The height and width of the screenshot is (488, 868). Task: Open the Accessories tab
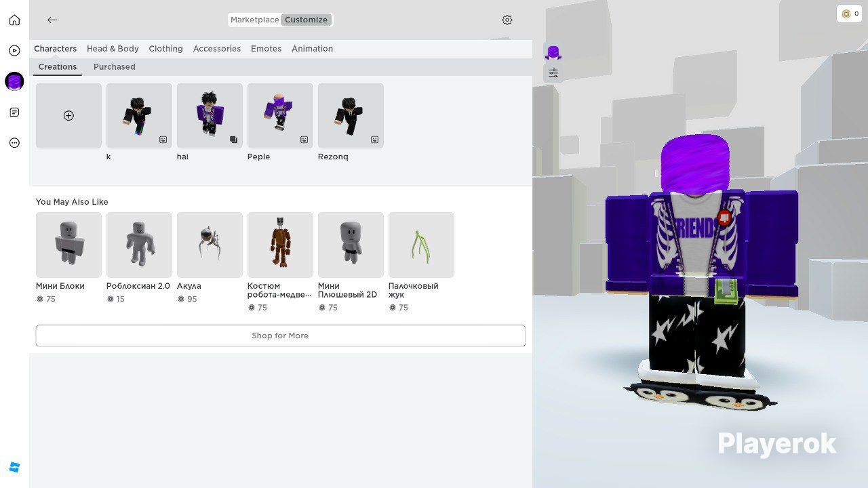tap(217, 49)
